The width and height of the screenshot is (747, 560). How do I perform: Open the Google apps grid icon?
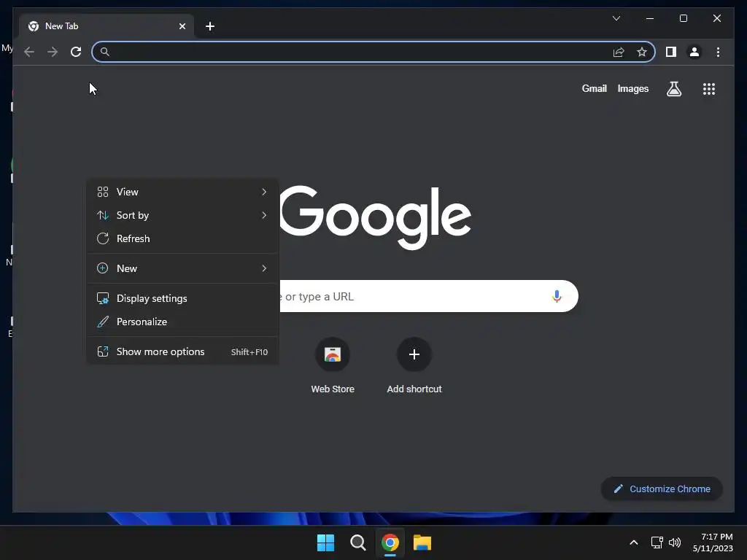coord(709,88)
